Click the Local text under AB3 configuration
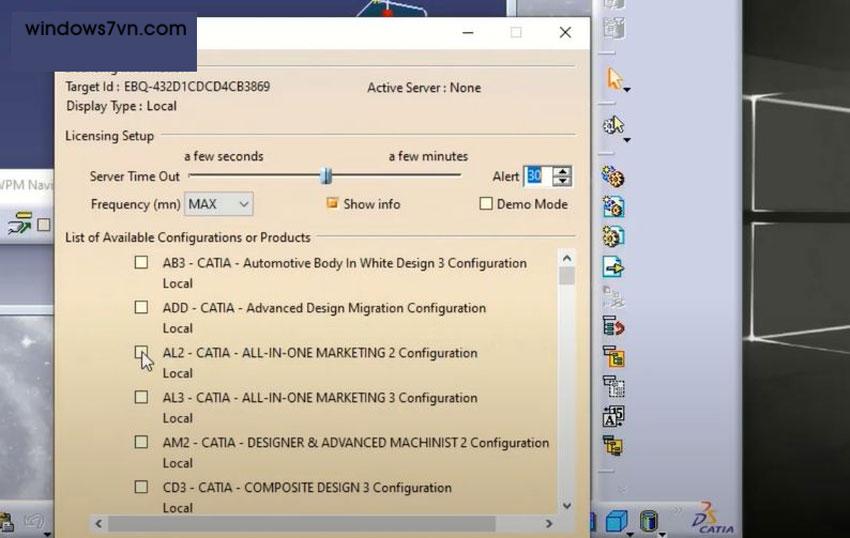 178,284
